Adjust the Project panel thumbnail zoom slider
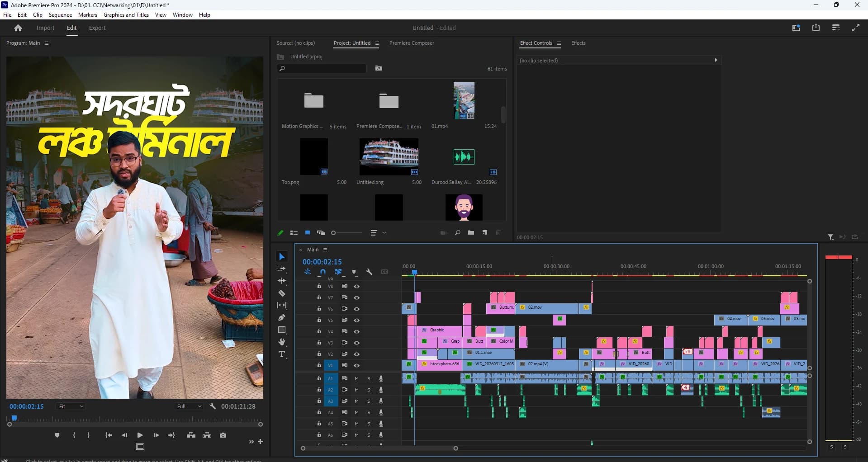868x462 pixels. [x=347, y=233]
